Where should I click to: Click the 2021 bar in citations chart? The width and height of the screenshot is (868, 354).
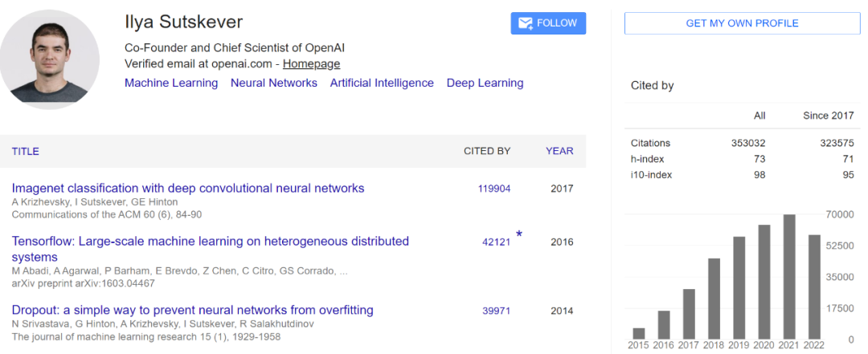click(x=789, y=277)
